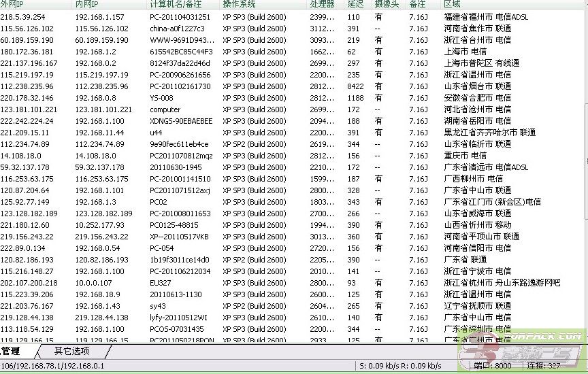Sort by the 外网IP column header
Screen dimensions: 588x374
coord(12,4)
